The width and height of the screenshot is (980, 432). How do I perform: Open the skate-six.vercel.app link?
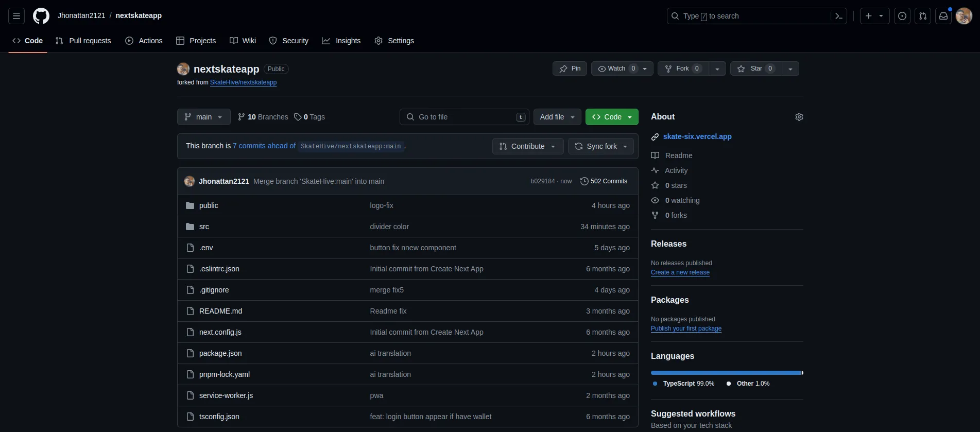click(697, 136)
